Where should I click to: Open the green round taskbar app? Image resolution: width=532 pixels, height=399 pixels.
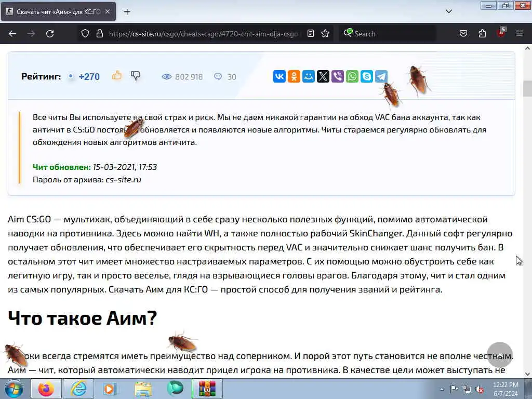pyautogui.click(x=175, y=389)
